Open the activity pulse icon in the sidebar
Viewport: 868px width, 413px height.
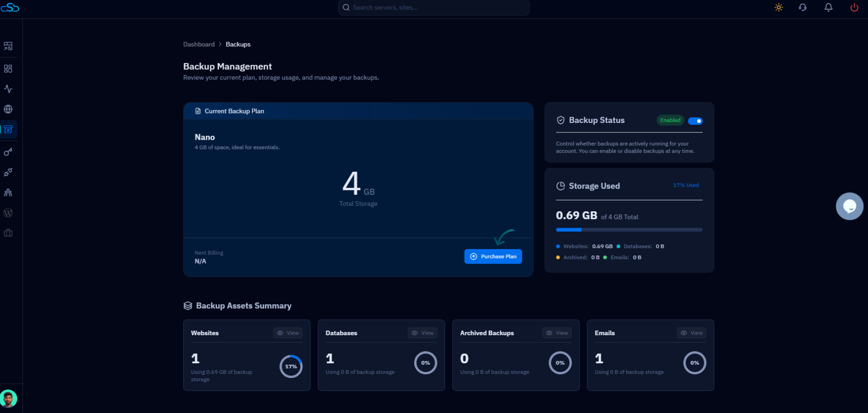[8, 89]
